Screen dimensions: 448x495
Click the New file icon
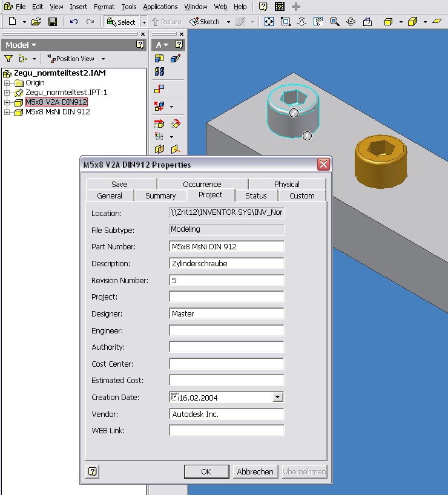point(12,21)
